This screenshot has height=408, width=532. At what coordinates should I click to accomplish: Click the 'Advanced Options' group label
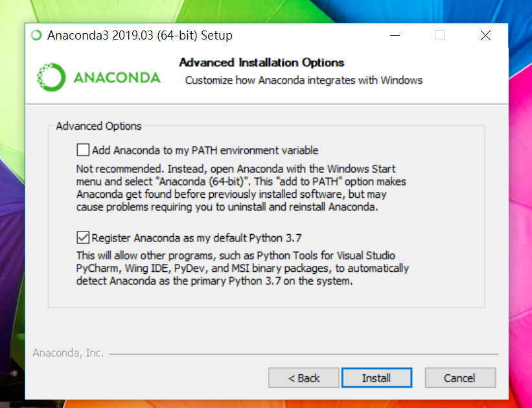tap(98, 126)
